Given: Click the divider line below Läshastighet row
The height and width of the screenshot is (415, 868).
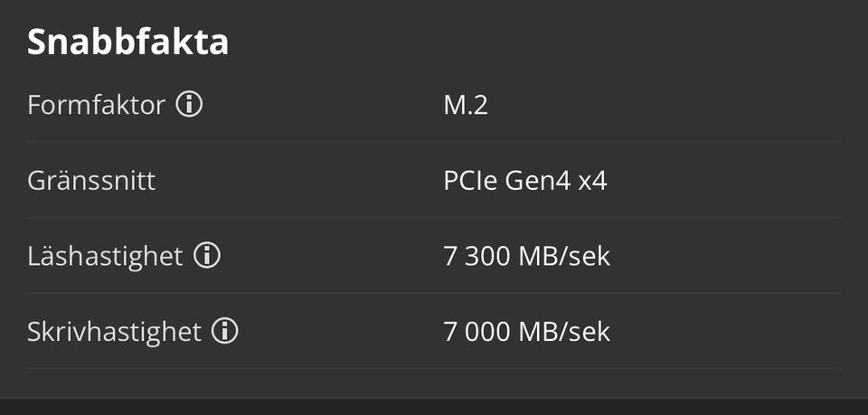Looking at the screenshot, I should coord(434,293).
